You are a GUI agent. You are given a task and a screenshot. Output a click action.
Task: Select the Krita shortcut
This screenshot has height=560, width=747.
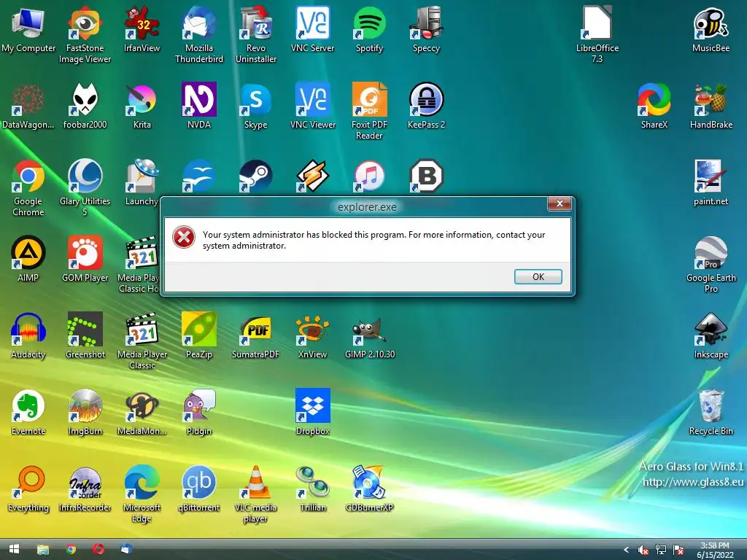coord(142,106)
